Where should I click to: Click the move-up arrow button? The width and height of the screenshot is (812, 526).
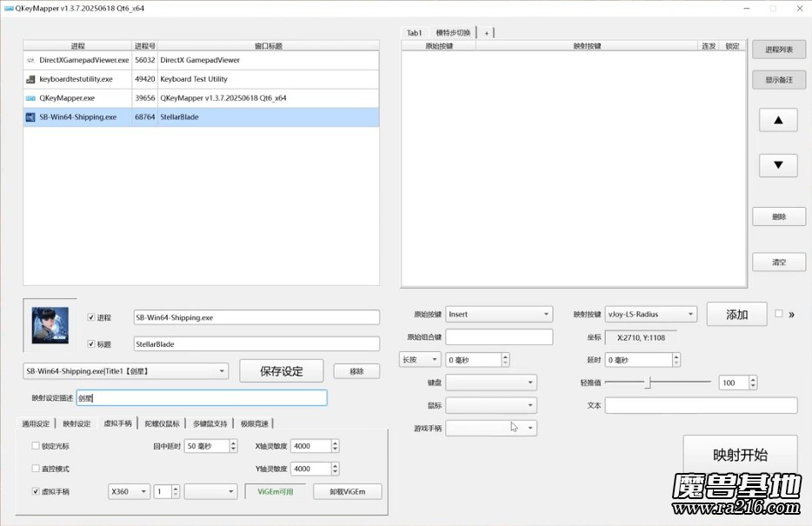(778, 120)
